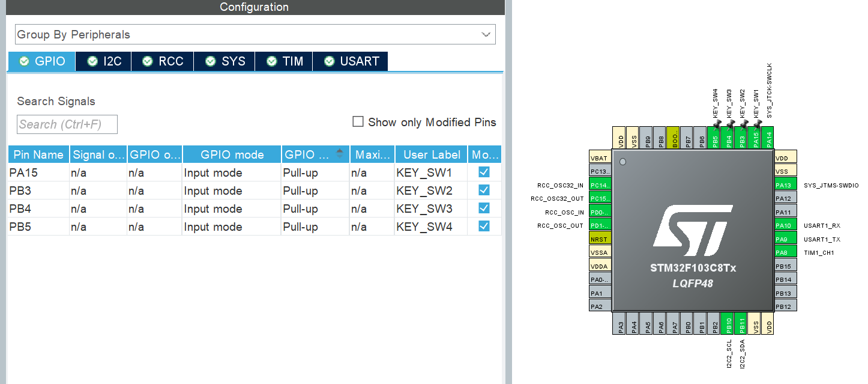Toggle the Modified checkbox for PA15
Viewport: 868px width, 384px height.
point(484,172)
